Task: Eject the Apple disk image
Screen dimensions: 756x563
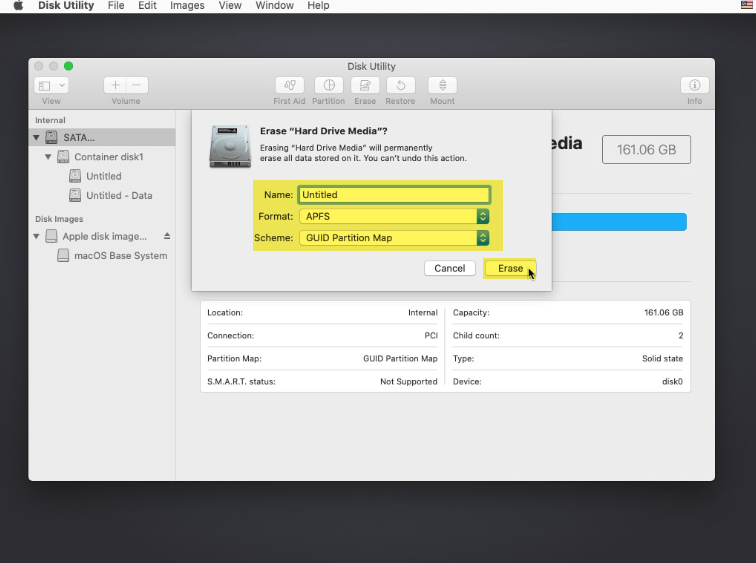Action: pos(167,236)
